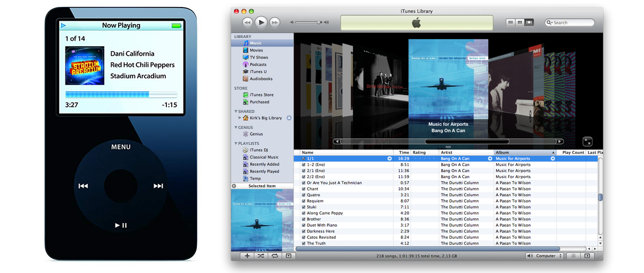Viewport: 644px width, 273px height.
Task: Select TV Shows in the library list
Action: [262, 57]
